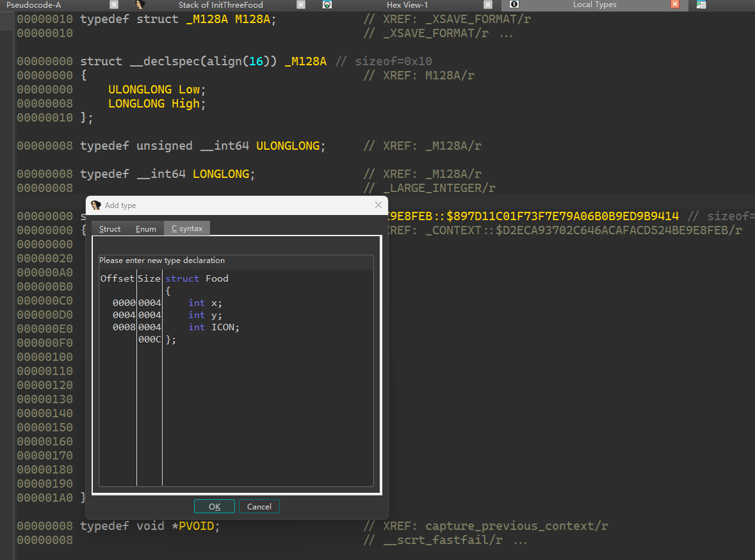Switch to the Enum tab
Viewport: 755px width, 560px height.
pyautogui.click(x=146, y=229)
